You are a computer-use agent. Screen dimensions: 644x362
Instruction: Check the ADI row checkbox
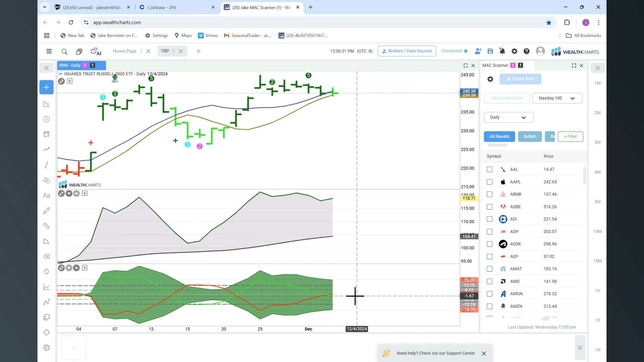[489, 219]
